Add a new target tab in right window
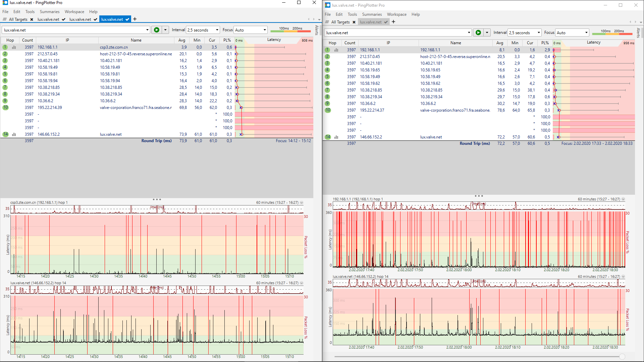The image size is (644, 362). click(393, 22)
